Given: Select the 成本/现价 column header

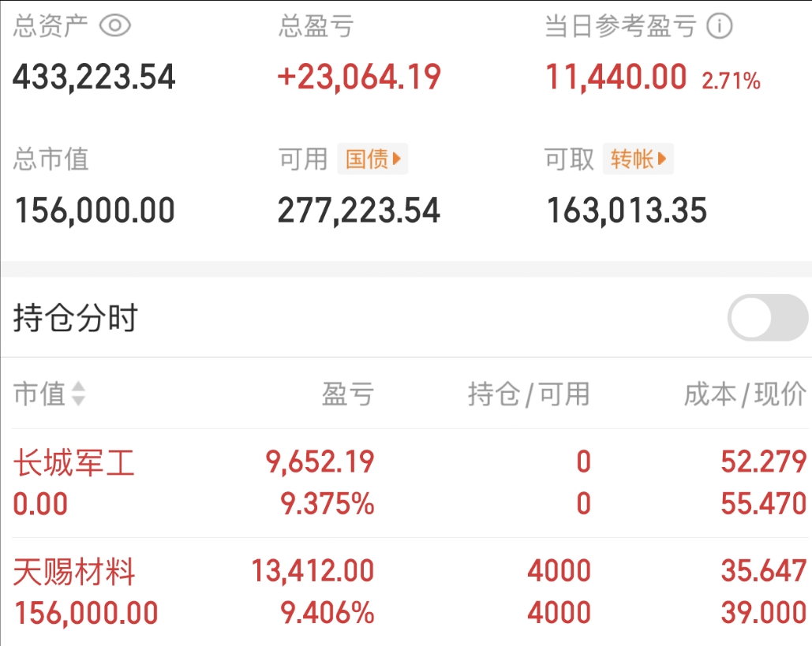Looking at the screenshot, I should pos(745,394).
